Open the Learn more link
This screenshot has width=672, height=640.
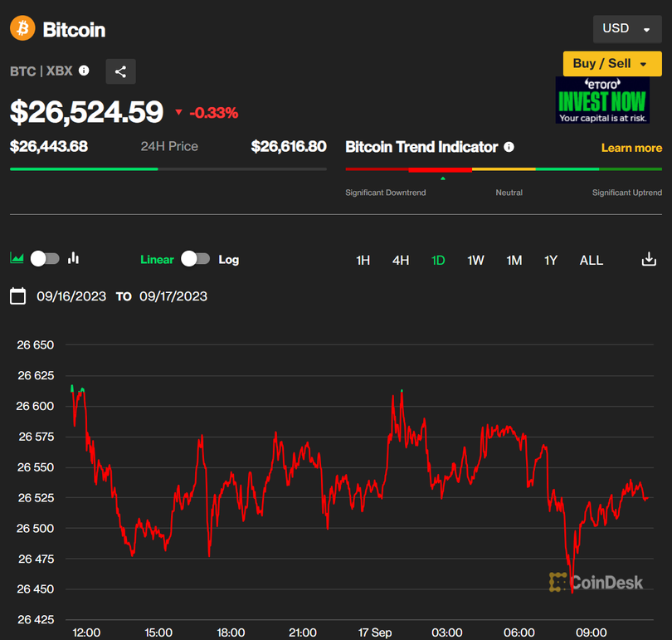click(x=631, y=148)
